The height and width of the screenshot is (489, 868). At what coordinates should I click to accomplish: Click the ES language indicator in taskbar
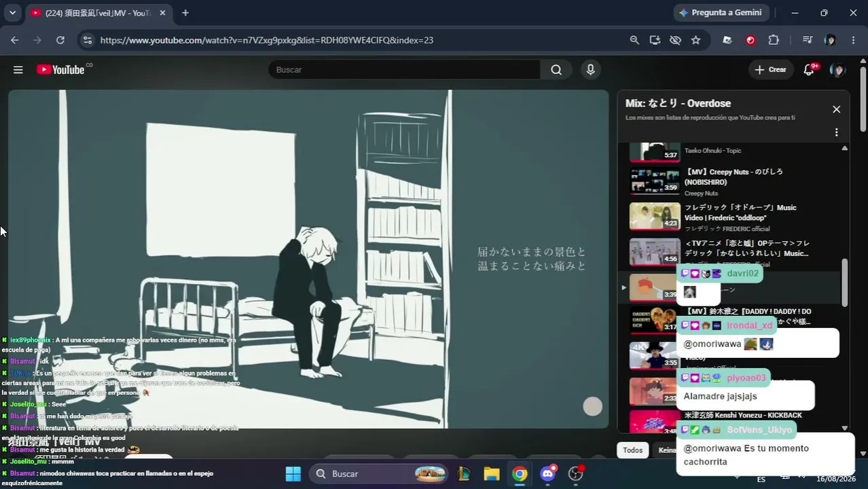(x=761, y=479)
